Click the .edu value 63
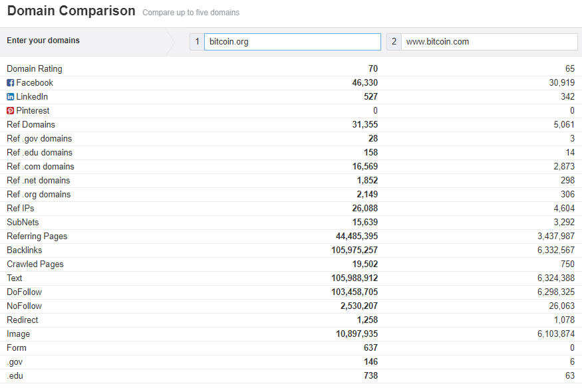The width and height of the screenshot is (582, 392). [570, 375]
